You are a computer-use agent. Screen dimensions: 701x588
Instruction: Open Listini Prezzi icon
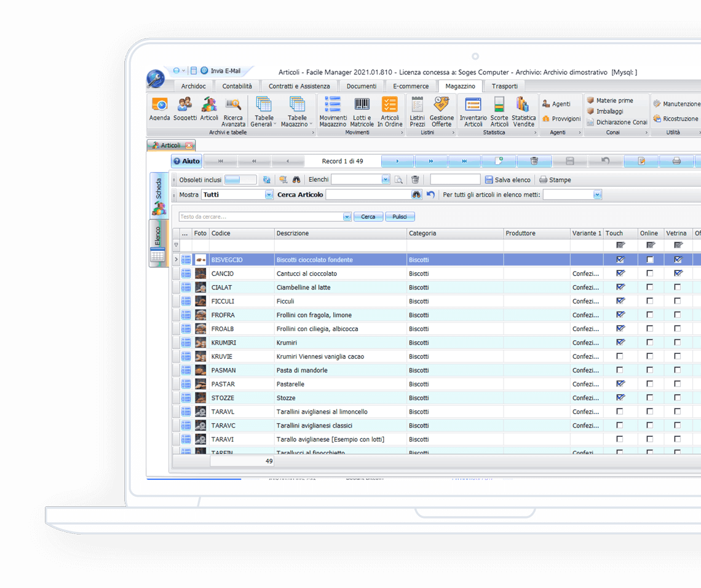click(417, 106)
